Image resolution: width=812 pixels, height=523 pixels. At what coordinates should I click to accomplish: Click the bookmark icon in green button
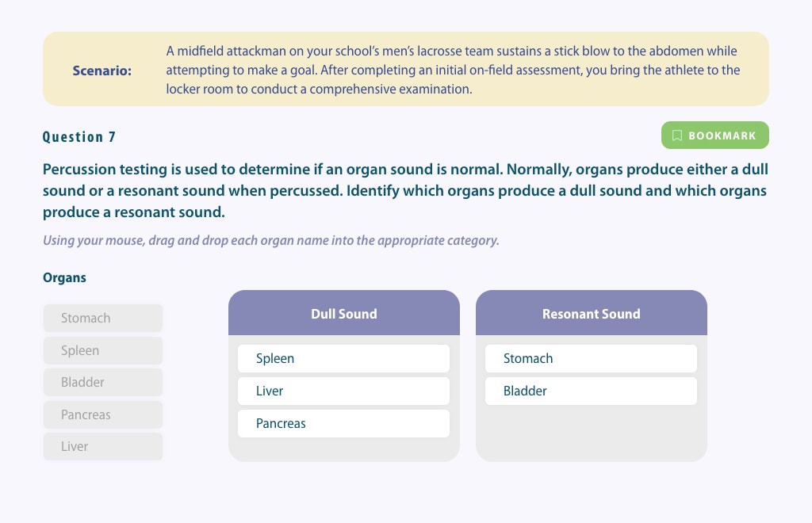(x=677, y=136)
